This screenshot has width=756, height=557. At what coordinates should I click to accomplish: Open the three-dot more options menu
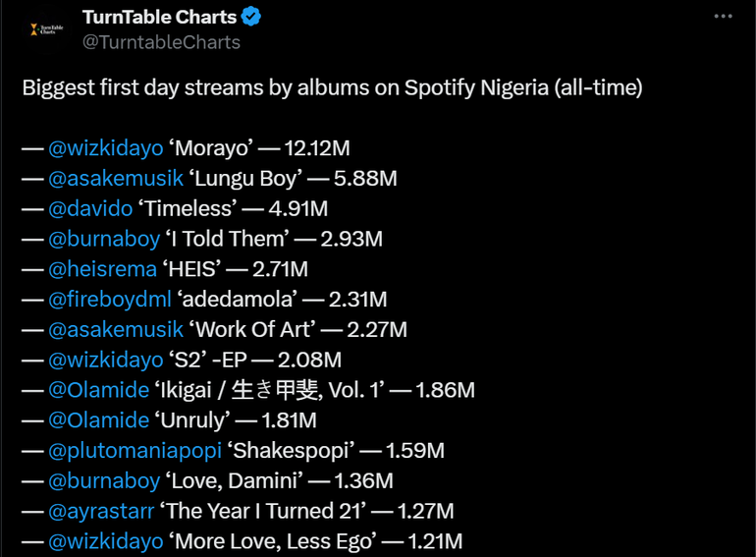tap(723, 17)
